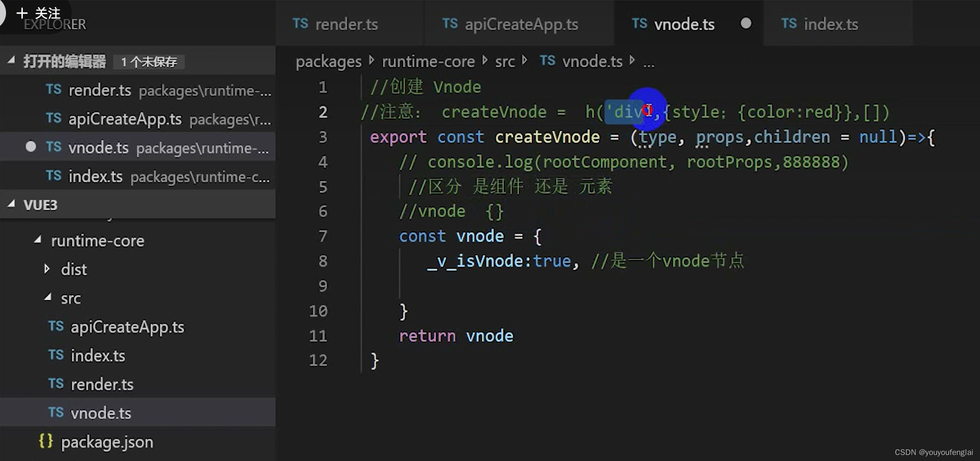Click the braces icon of package.json
This screenshot has height=461, width=980.
click(46, 441)
